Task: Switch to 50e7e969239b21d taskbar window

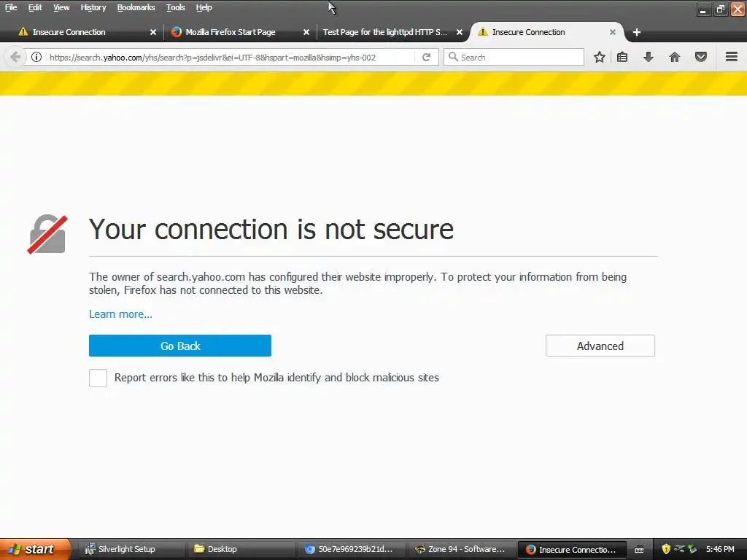Action: [x=350, y=549]
